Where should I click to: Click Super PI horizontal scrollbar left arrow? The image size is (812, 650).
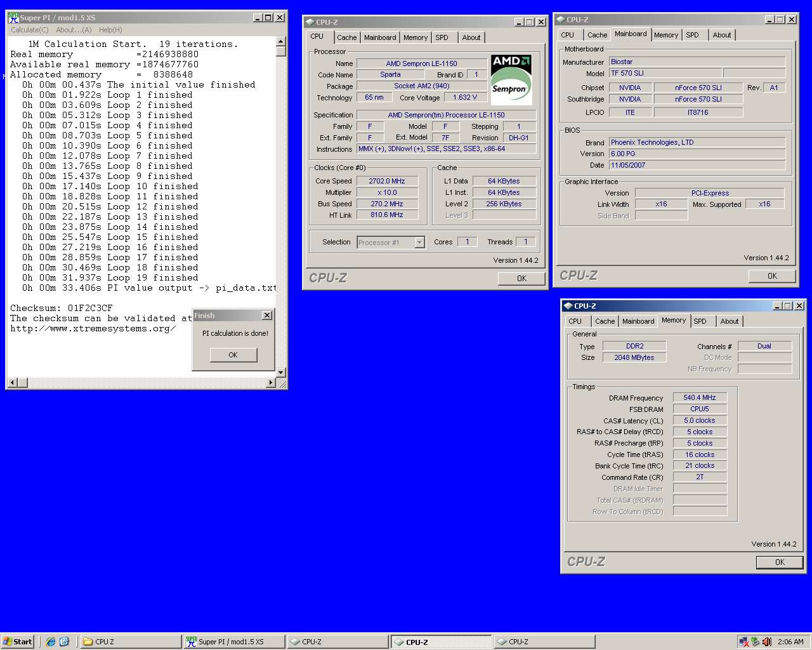(x=12, y=382)
